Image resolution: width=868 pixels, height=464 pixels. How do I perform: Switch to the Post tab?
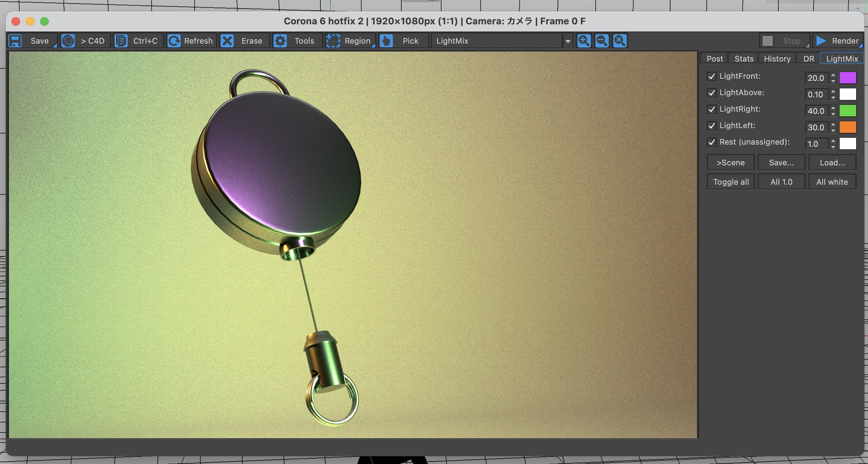(x=714, y=59)
